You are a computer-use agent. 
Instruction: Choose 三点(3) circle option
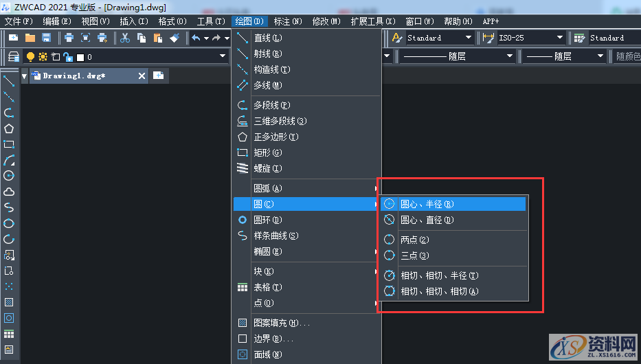453,255
